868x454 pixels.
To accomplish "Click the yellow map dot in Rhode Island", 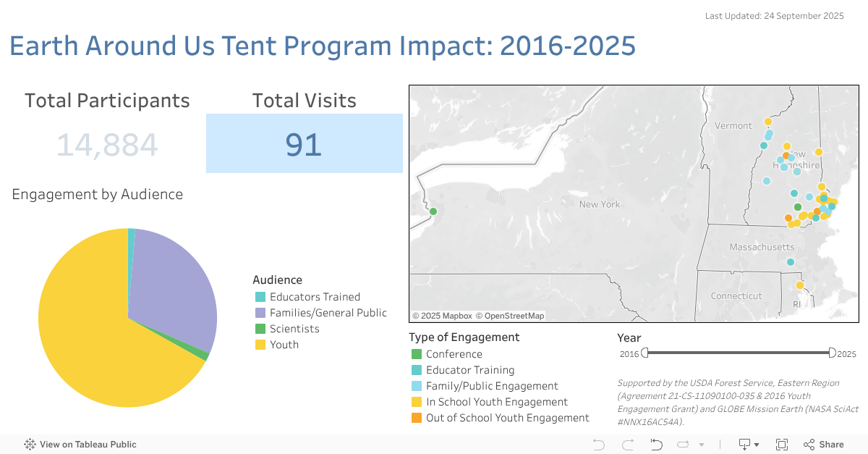I will 799,285.
